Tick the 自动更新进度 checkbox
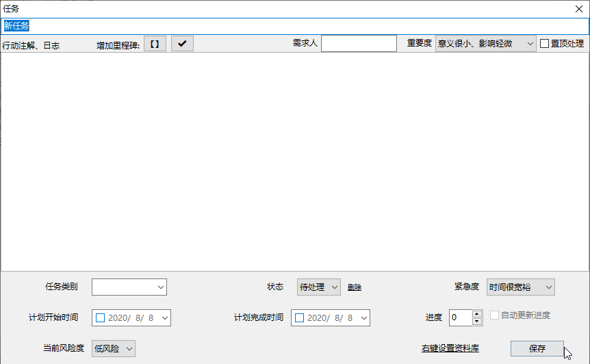 click(494, 315)
